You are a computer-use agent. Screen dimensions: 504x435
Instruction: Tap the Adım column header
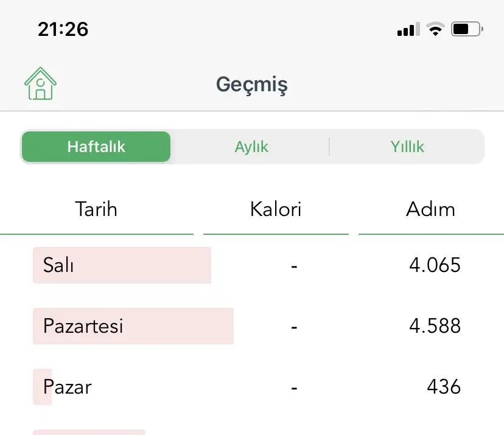[x=430, y=209]
